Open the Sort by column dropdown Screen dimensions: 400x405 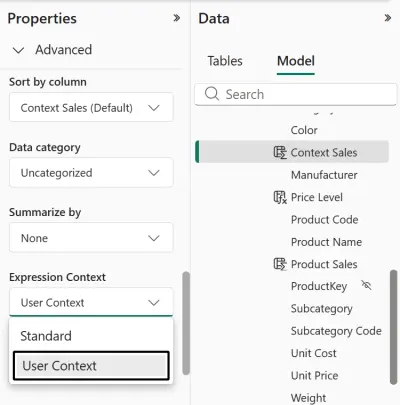(91, 107)
